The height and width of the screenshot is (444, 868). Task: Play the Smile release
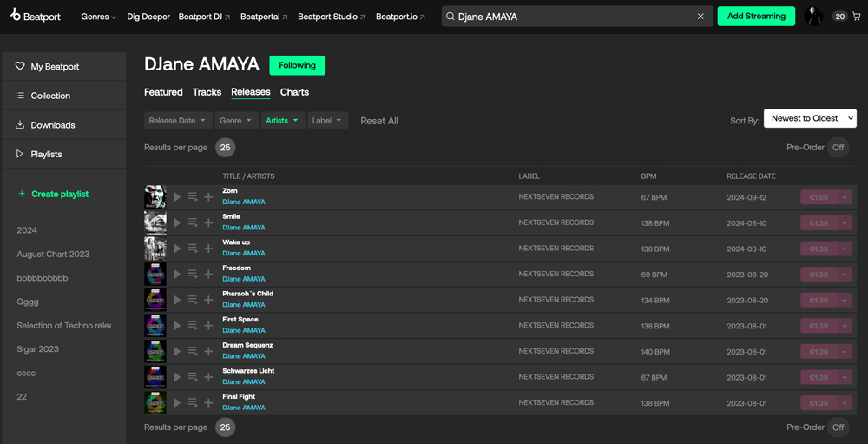(x=177, y=222)
